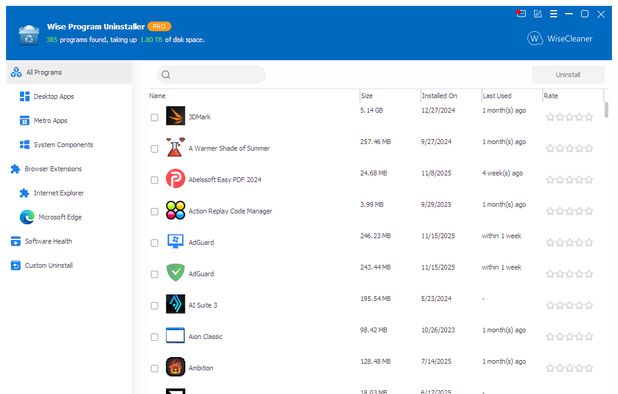
Task: Click the Desktop Apps sidebar icon
Action: (x=24, y=97)
